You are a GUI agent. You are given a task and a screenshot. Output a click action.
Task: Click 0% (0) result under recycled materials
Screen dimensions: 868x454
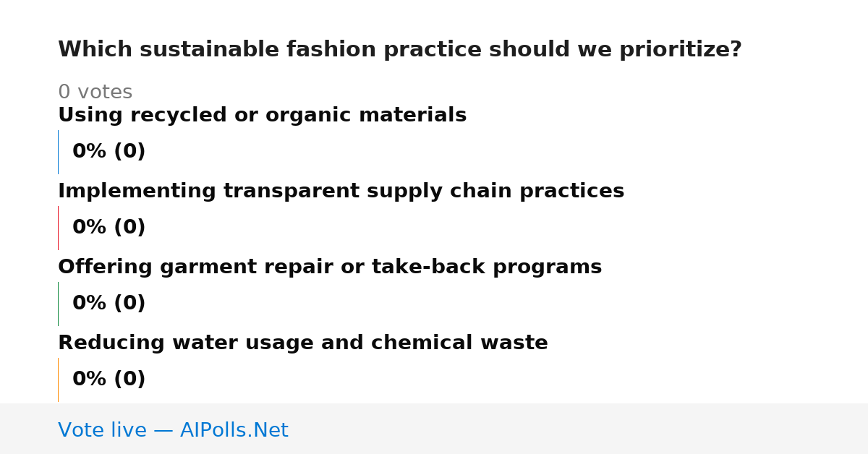tap(109, 152)
